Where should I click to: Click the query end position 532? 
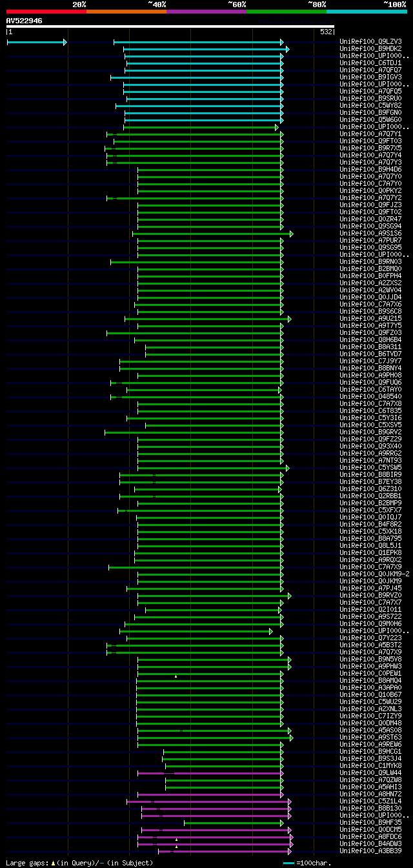326,32
